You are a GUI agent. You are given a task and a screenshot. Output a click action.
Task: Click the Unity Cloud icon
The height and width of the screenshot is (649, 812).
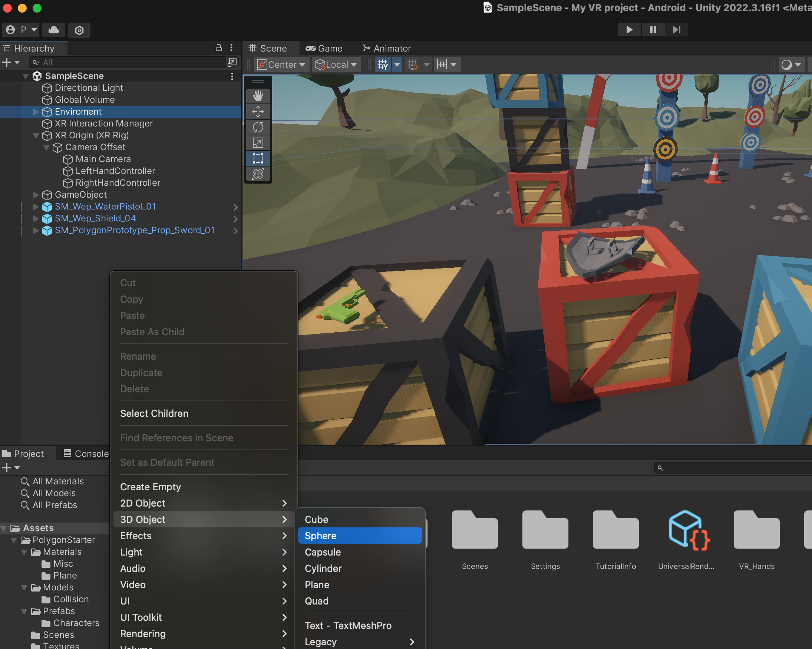tap(53, 30)
